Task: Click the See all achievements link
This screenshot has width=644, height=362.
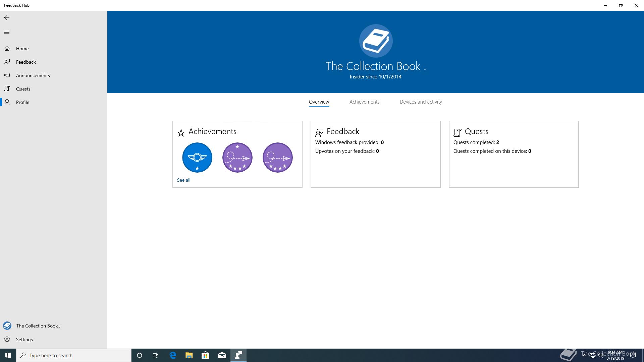Action: (183, 180)
